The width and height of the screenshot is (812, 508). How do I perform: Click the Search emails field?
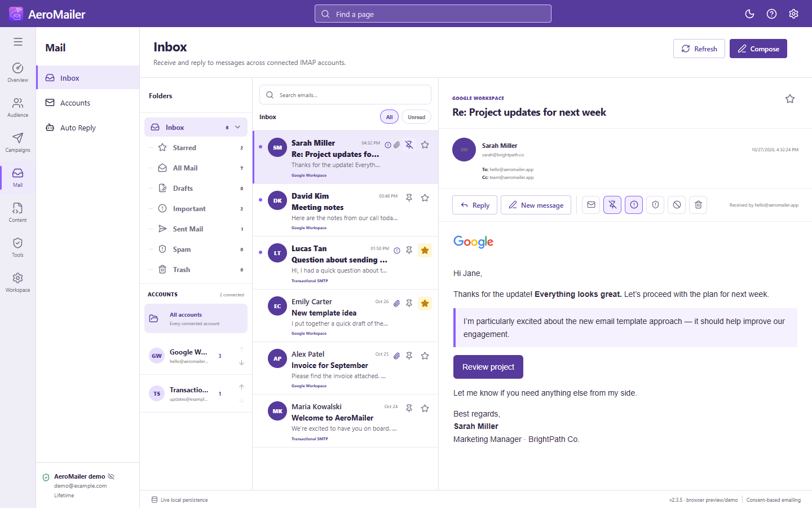click(x=345, y=95)
